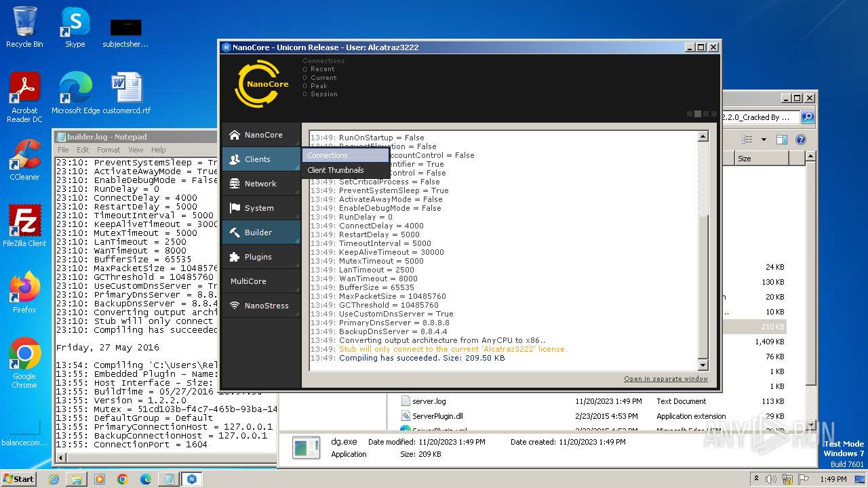Open the Skype desktop shortcut
This screenshot has height=488, width=868.
coord(75,27)
